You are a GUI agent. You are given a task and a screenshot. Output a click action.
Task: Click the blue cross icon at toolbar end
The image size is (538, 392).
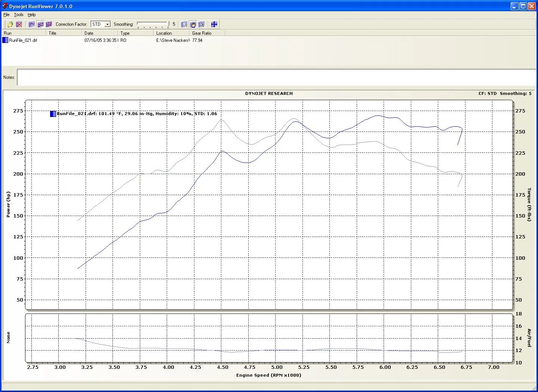(x=214, y=24)
